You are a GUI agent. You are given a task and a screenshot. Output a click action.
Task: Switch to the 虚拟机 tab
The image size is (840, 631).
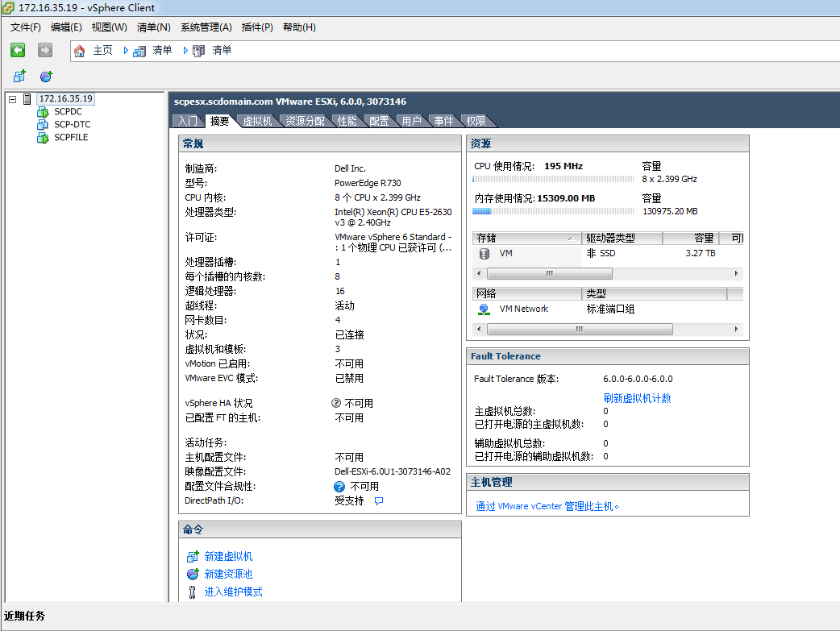[x=257, y=121]
